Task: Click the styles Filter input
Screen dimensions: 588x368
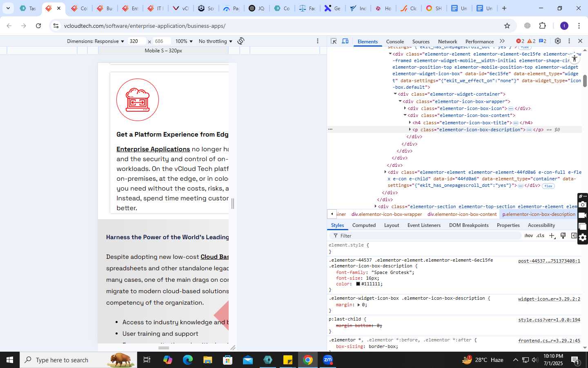Action: 425,236
